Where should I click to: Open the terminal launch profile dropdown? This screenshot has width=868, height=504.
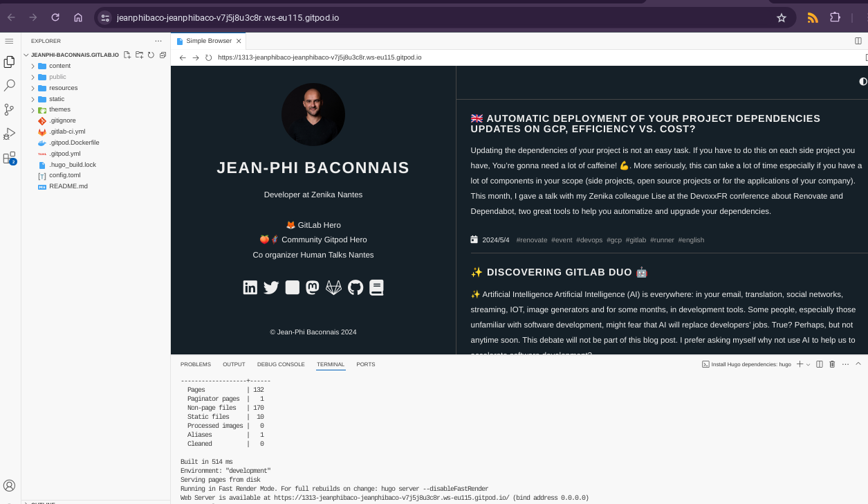click(x=806, y=363)
